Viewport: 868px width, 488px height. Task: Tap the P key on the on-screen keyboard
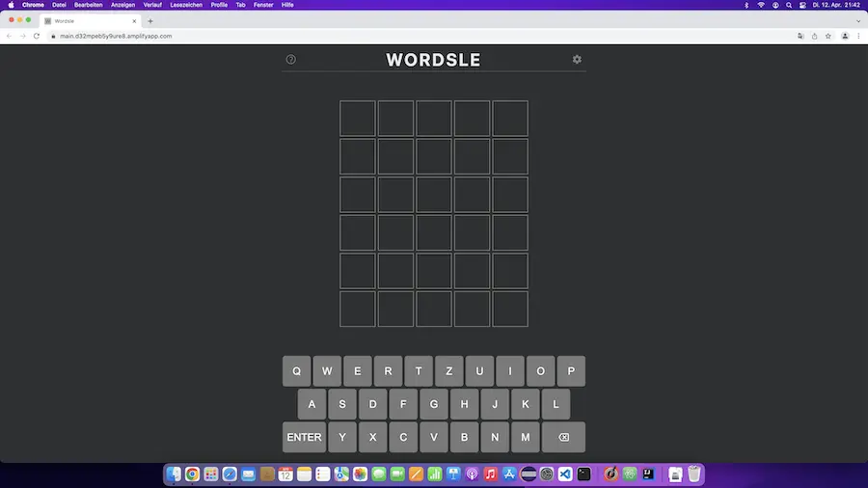pyautogui.click(x=571, y=371)
